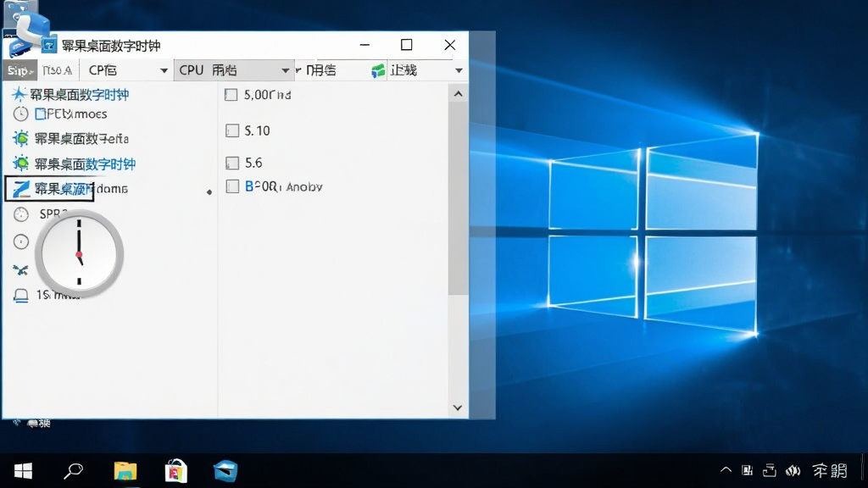This screenshot has width=868, height=488.
Task: Click the app icon in the title bar
Action: pos(49,46)
